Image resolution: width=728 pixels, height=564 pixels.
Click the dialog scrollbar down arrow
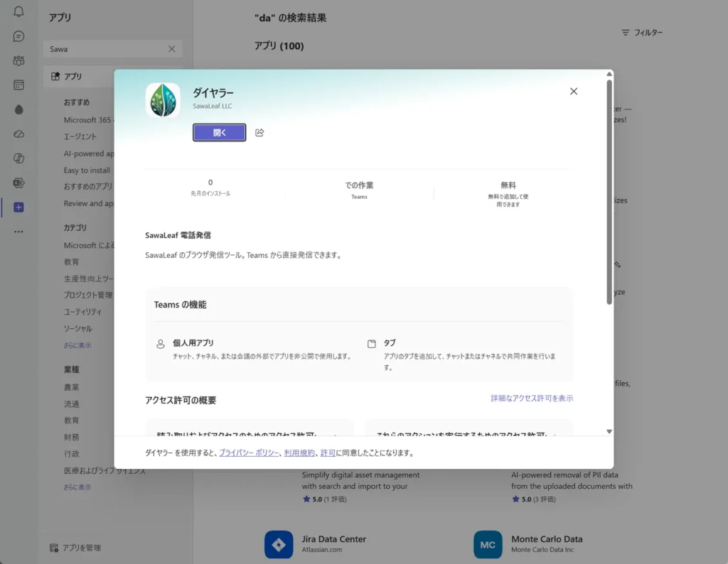click(x=609, y=432)
